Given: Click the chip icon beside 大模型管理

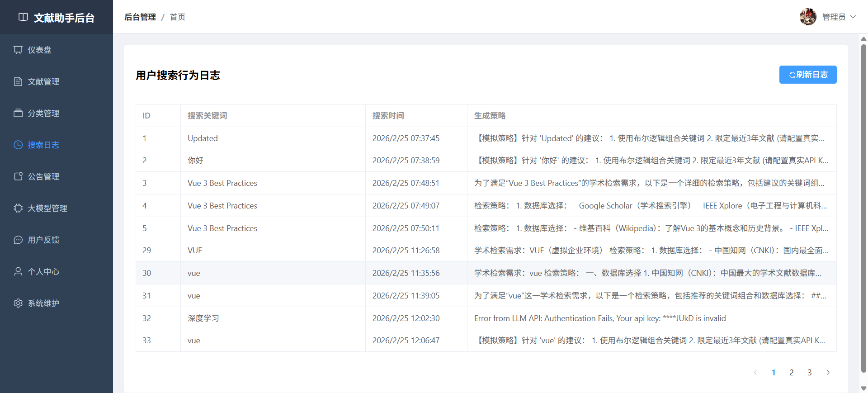Looking at the screenshot, I should tap(18, 208).
